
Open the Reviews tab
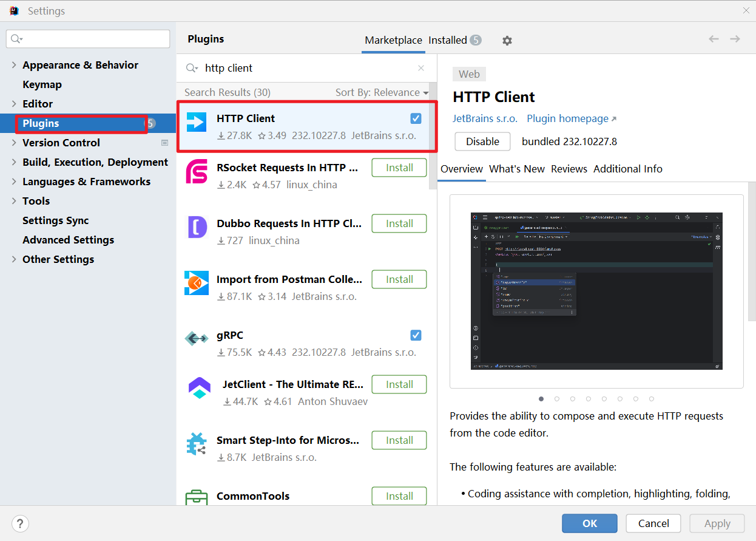[x=569, y=169]
